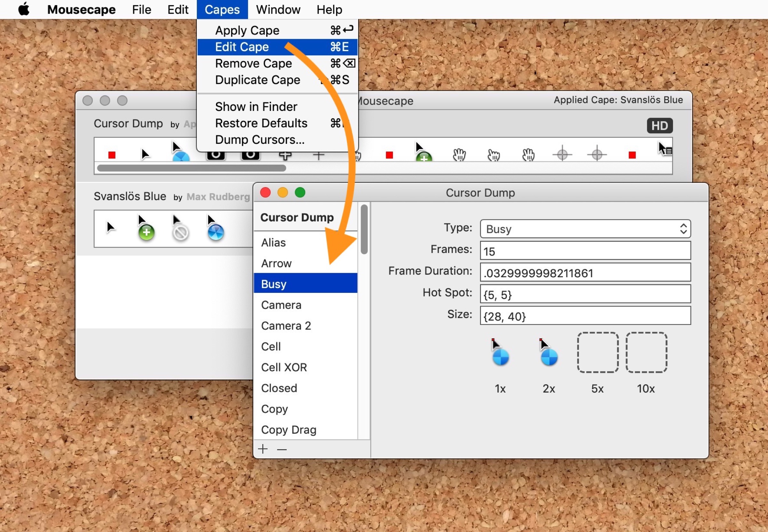This screenshot has height=532, width=768.
Task: Click the empty 5x image well
Action: pos(597,352)
